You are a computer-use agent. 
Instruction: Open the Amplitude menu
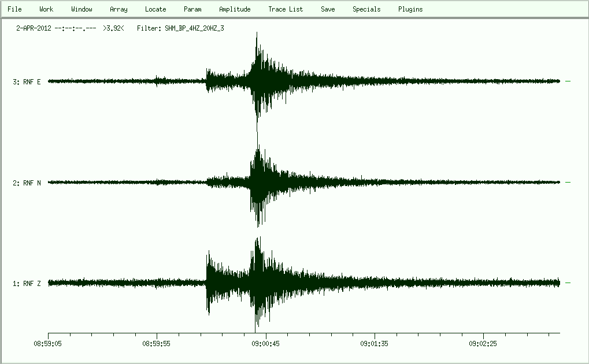click(x=235, y=9)
